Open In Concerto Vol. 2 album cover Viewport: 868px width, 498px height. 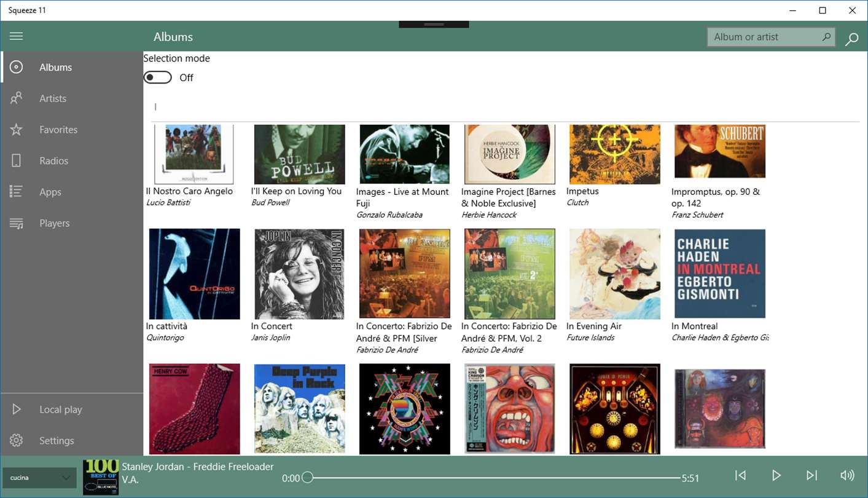pyautogui.click(x=510, y=274)
